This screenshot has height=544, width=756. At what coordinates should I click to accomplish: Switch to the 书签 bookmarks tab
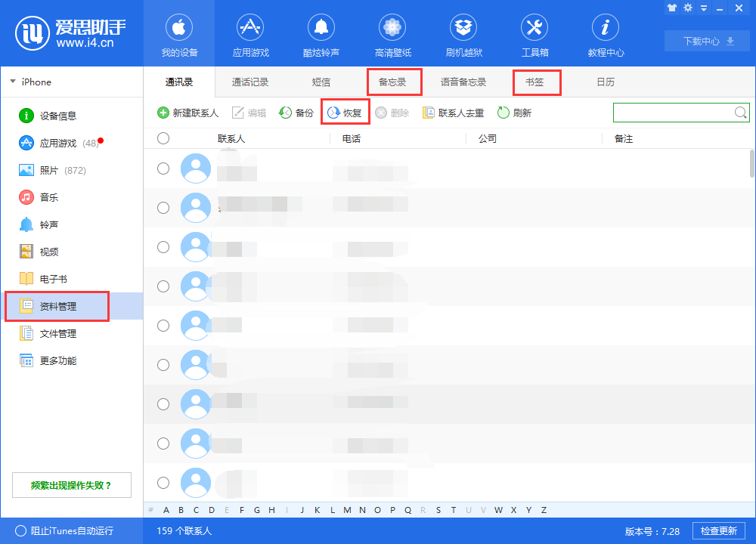pos(537,82)
